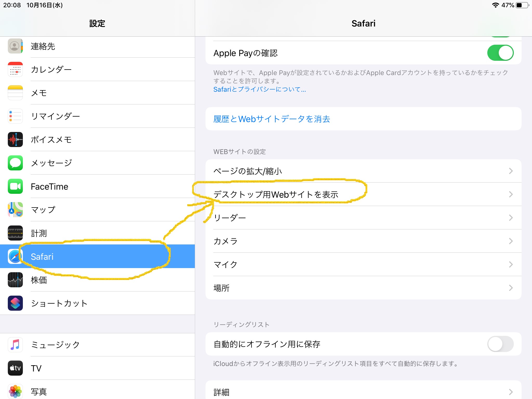Tap the Safari compass icon
The image size is (532, 399).
(x=15, y=256)
